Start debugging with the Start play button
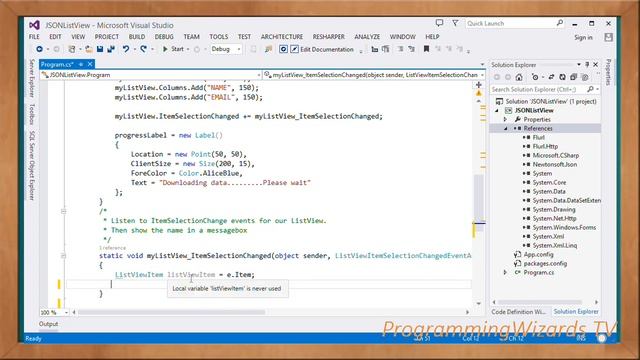 point(173,49)
